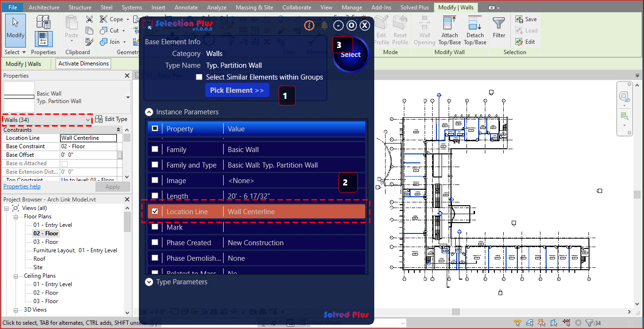644x329 pixels.
Task: Click the Pick Element >> button
Action: click(237, 90)
